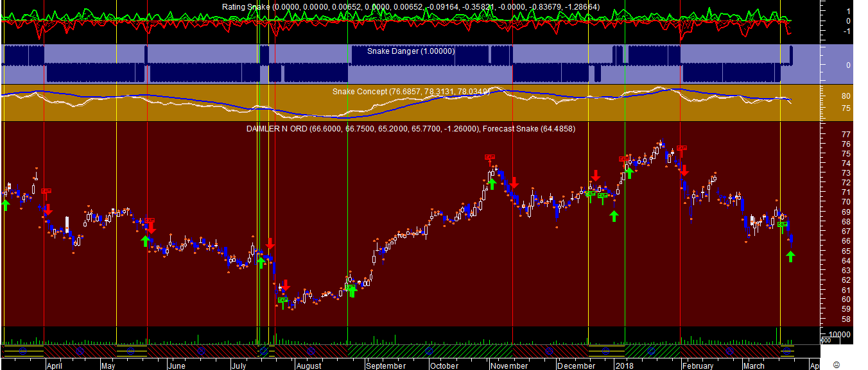The width and height of the screenshot is (868, 370).
Task: Click the March label on date axis
Action: point(754,366)
